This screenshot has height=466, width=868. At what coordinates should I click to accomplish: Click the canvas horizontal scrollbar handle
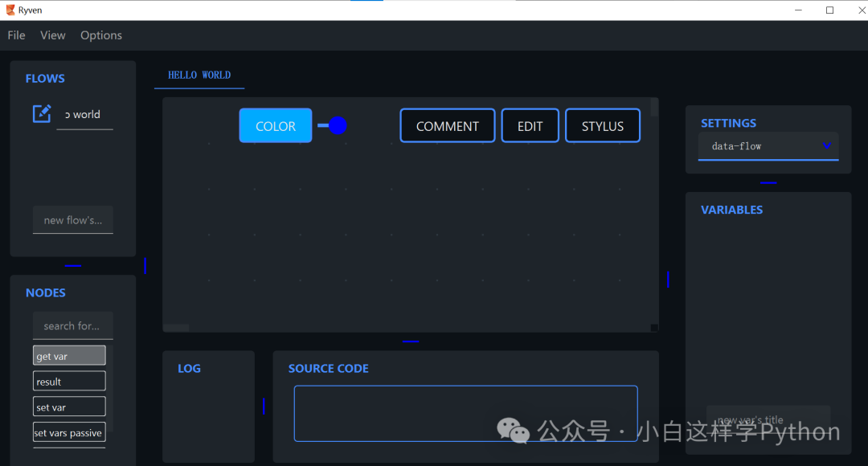coord(177,328)
